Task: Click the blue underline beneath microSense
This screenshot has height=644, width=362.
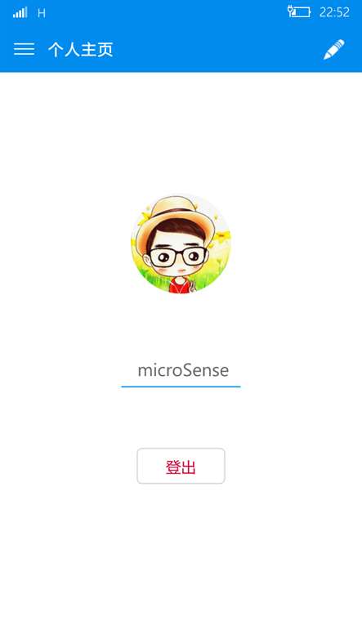Action: click(x=181, y=387)
